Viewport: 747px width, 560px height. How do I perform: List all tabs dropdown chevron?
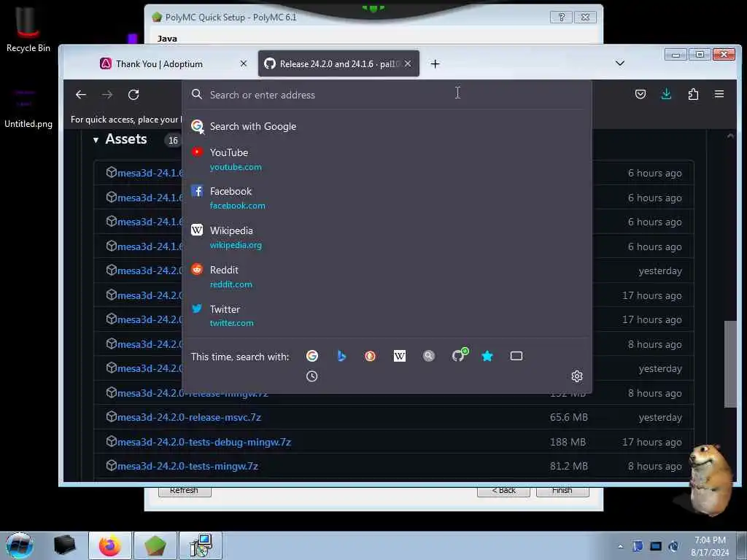[x=620, y=63]
